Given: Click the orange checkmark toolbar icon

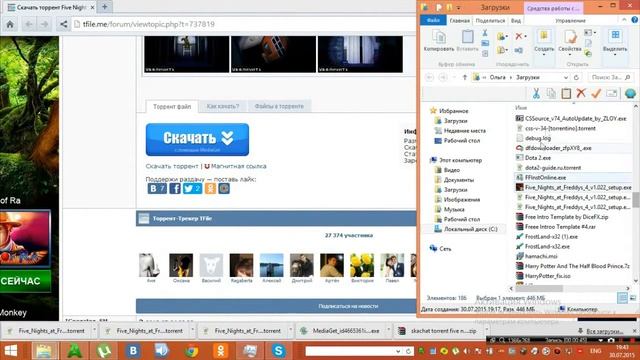Looking at the screenshot, I should click(596, 93).
